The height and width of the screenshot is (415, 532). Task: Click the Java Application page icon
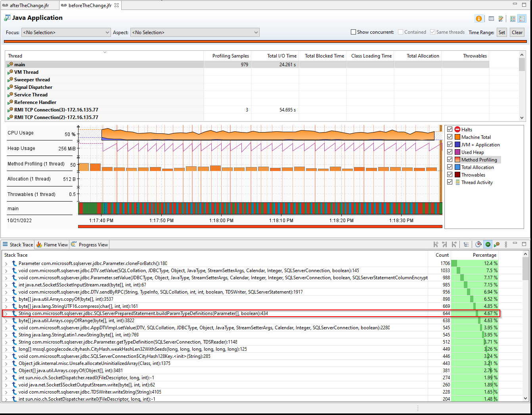point(7,18)
